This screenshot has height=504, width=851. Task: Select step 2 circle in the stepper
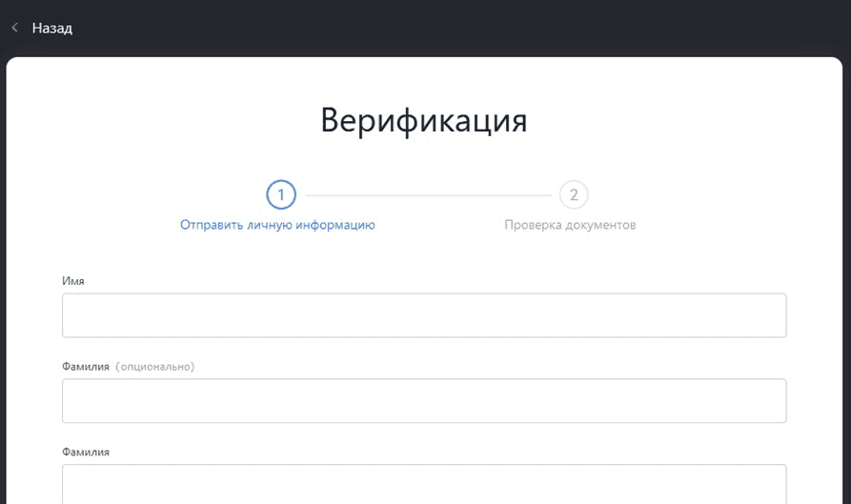tap(574, 194)
